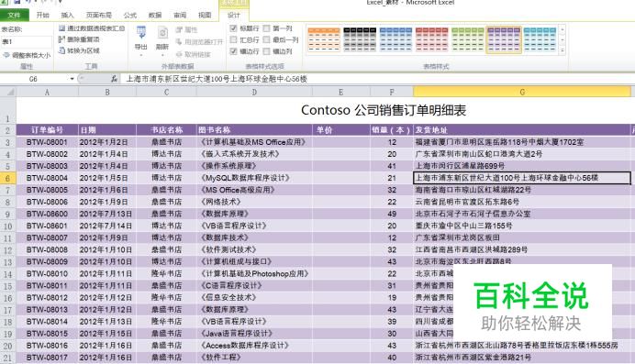Click the Open in Browser (用浏览器打开) icon

coord(179,41)
